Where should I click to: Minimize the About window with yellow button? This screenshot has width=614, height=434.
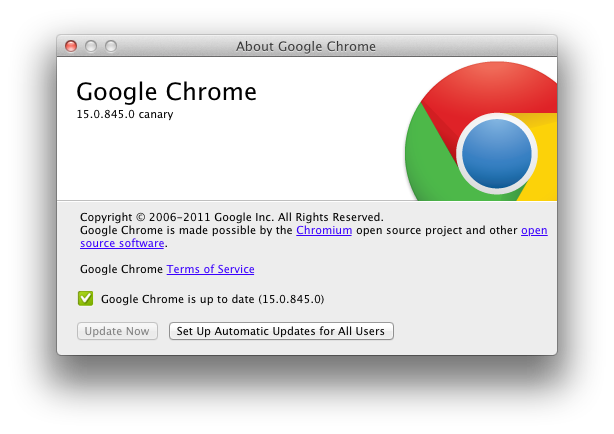point(91,46)
